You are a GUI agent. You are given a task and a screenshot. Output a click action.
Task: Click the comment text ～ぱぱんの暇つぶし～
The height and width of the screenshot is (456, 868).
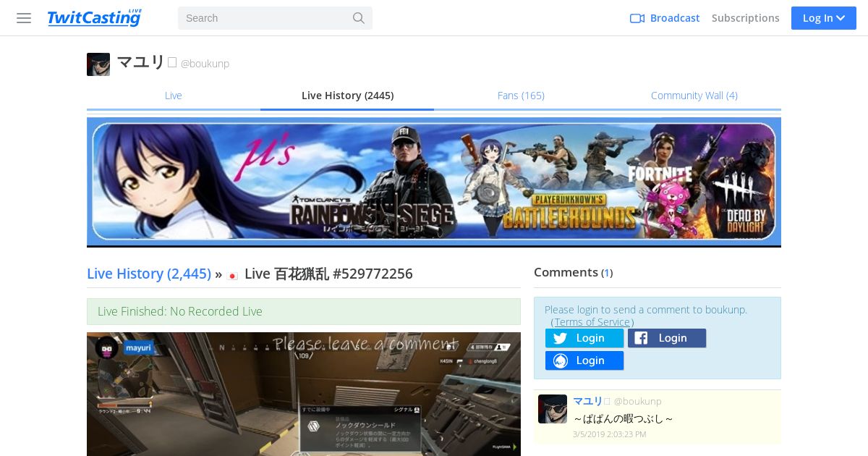[624, 418]
